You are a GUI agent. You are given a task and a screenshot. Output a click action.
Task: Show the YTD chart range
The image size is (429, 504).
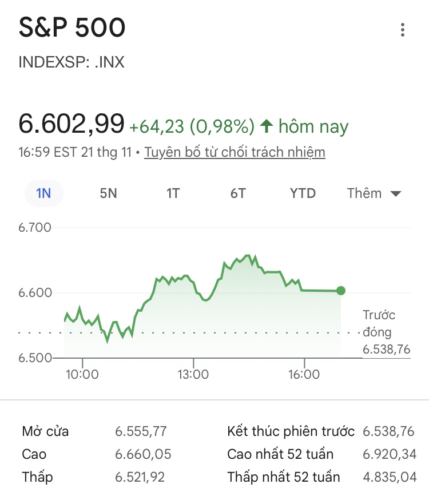coord(303,193)
